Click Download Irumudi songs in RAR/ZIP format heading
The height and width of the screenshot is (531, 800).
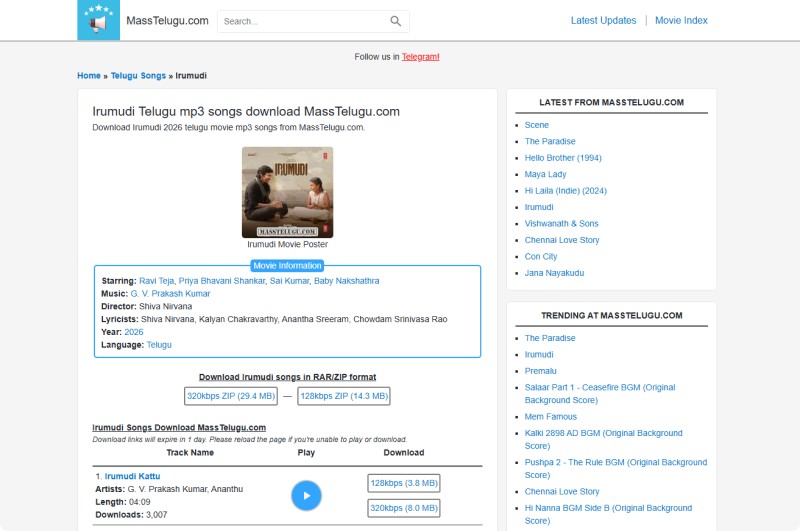pyautogui.click(x=287, y=377)
